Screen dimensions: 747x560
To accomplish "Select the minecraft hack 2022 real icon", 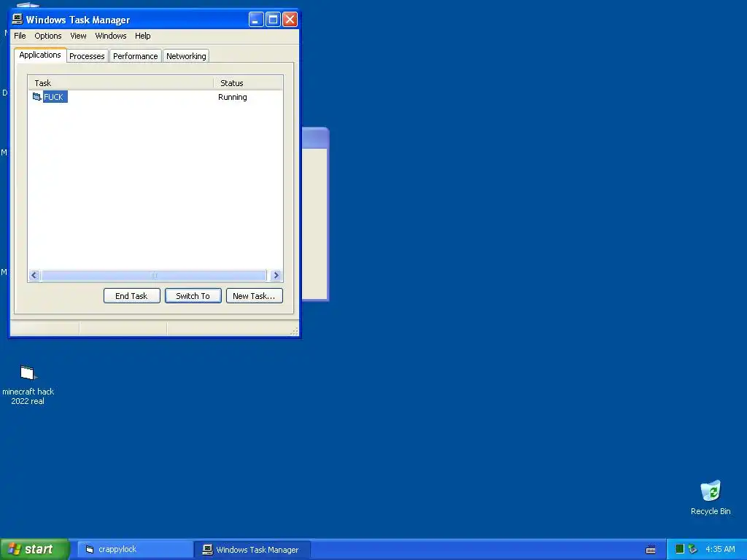I will (28, 385).
